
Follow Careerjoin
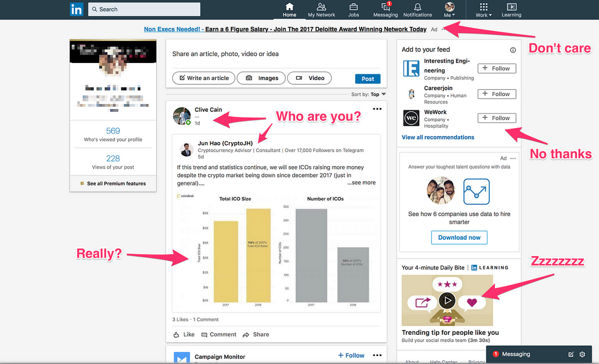(x=497, y=94)
